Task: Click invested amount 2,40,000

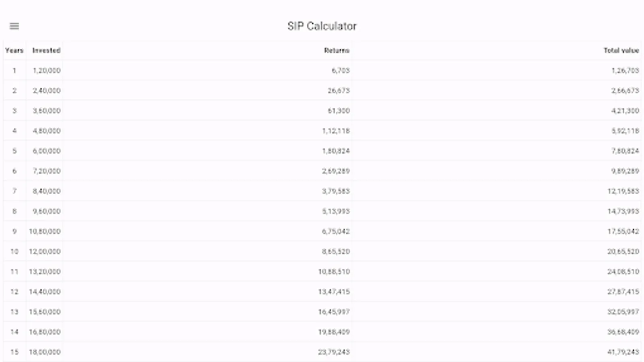Action: pyautogui.click(x=47, y=90)
